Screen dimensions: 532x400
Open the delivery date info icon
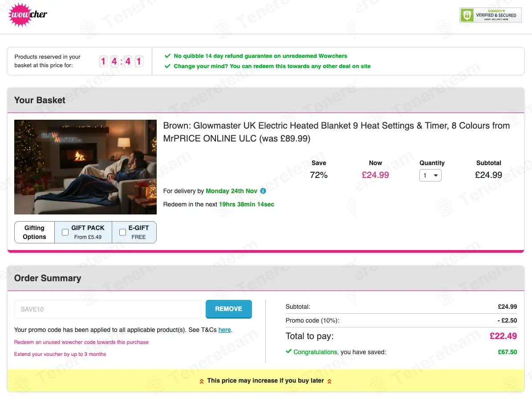[263, 191]
